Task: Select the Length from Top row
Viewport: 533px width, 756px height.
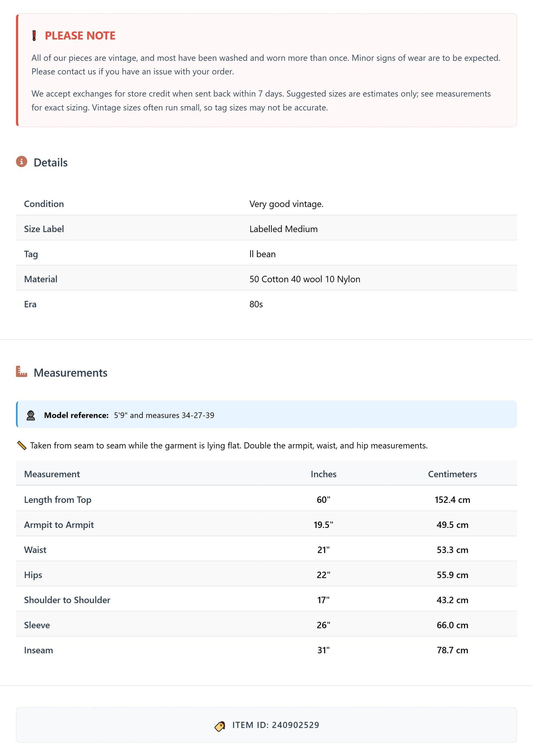Action: click(x=266, y=499)
